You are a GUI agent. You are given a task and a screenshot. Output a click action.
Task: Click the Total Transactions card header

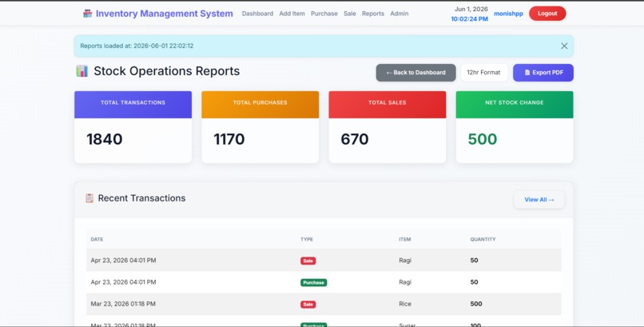133,105
